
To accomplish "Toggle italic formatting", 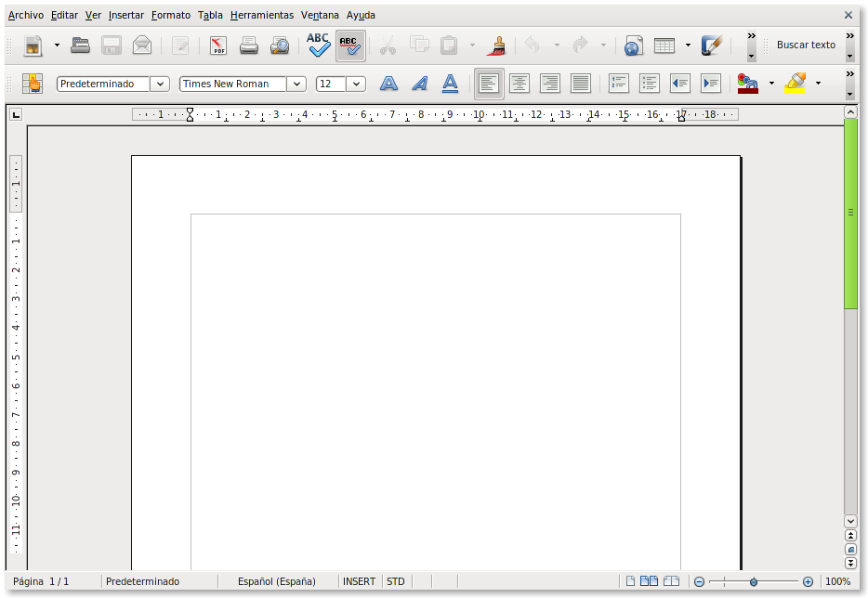I will click(420, 84).
